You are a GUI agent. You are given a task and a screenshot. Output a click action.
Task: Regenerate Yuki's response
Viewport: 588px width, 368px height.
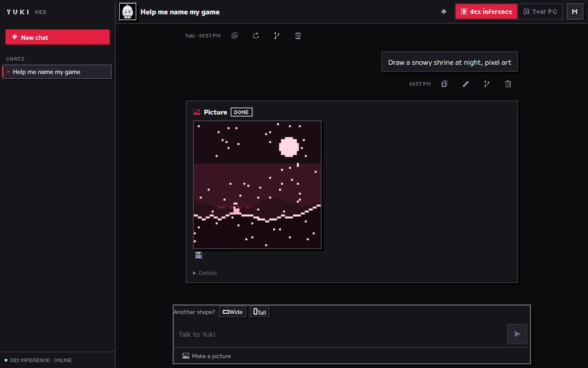(256, 36)
